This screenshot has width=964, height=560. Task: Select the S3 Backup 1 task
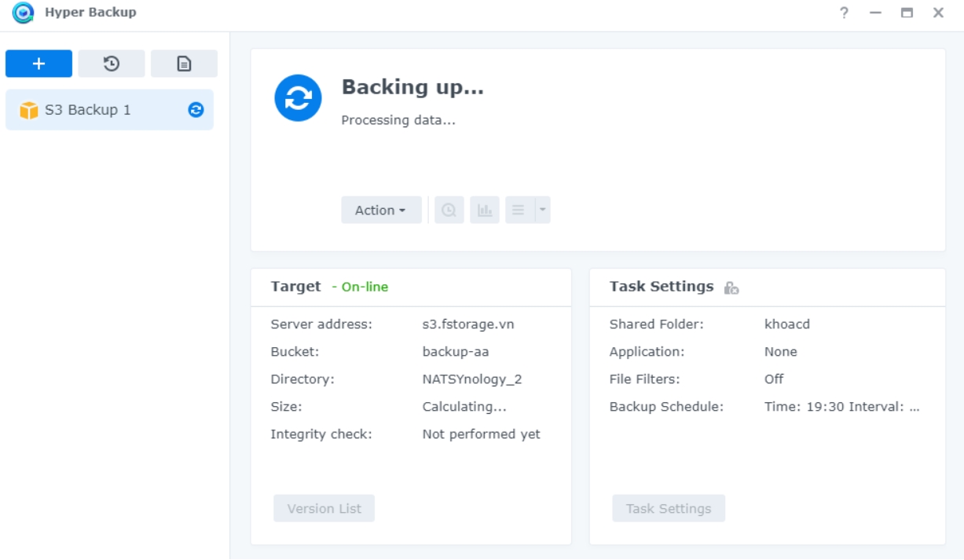coord(88,110)
